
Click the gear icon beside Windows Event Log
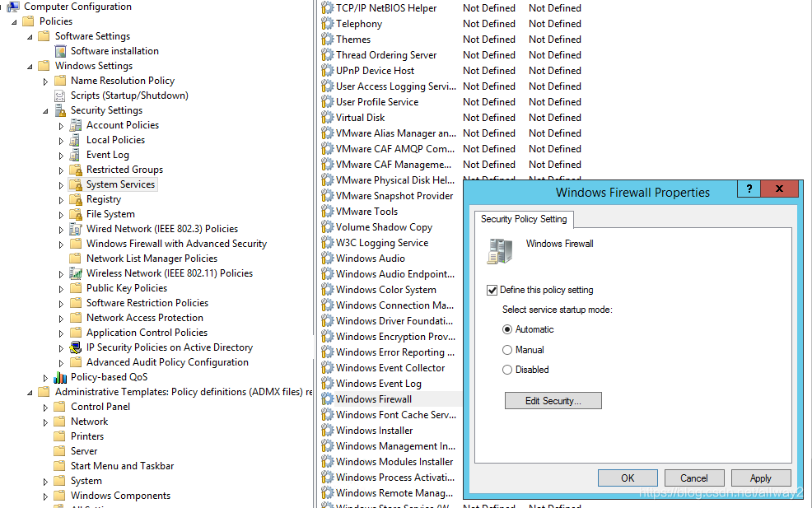327,384
